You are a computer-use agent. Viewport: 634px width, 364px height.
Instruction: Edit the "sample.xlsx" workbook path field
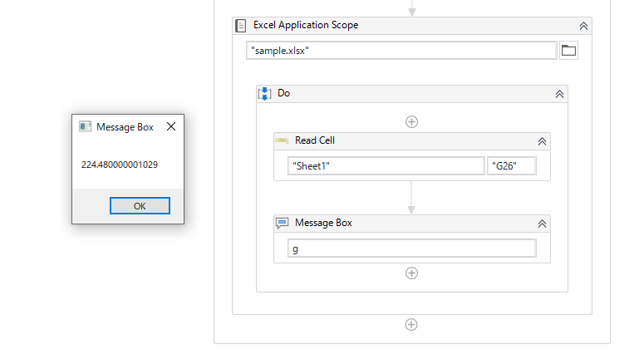click(401, 51)
